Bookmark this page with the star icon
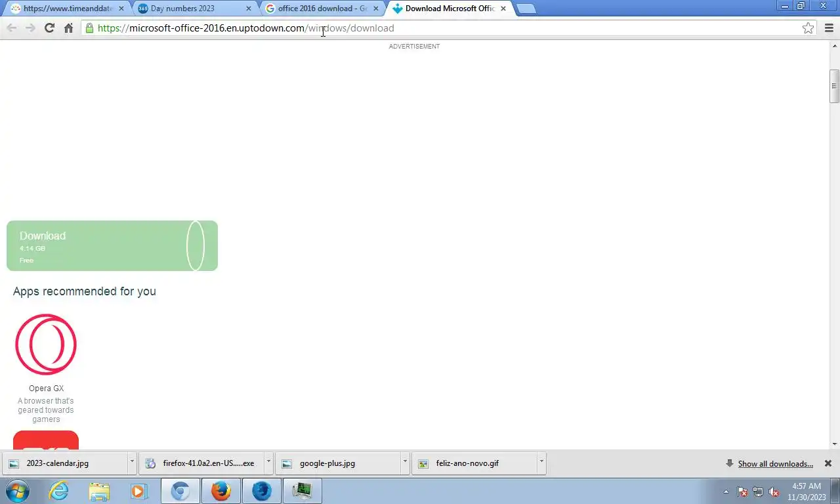Viewport: 840px width, 504px height. coord(808,28)
